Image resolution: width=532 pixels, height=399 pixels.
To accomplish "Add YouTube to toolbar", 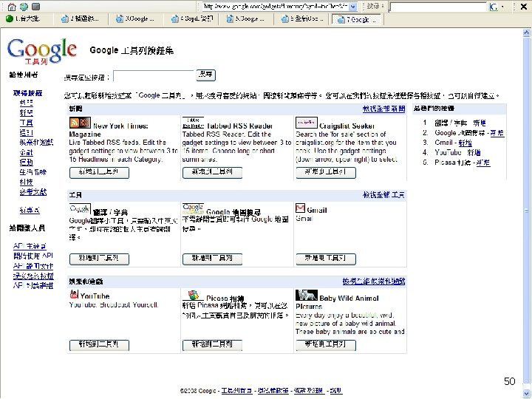I will 99,345.
